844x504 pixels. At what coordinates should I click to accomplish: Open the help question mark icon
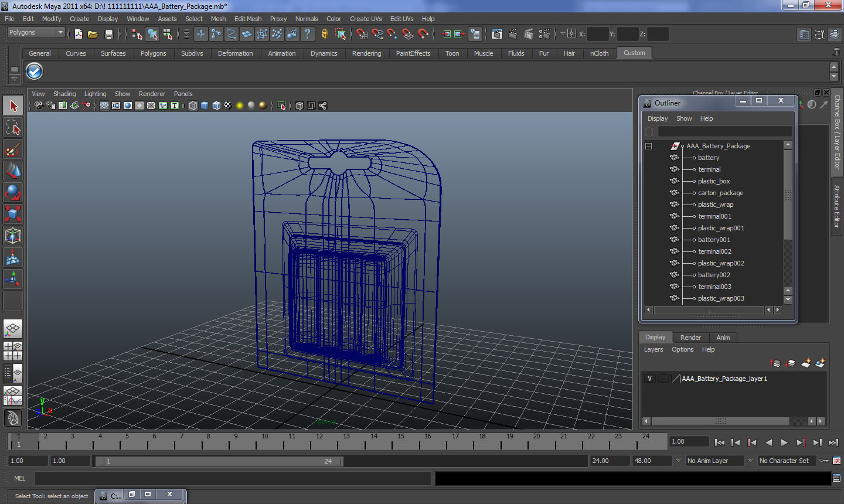pyautogui.click(x=307, y=34)
